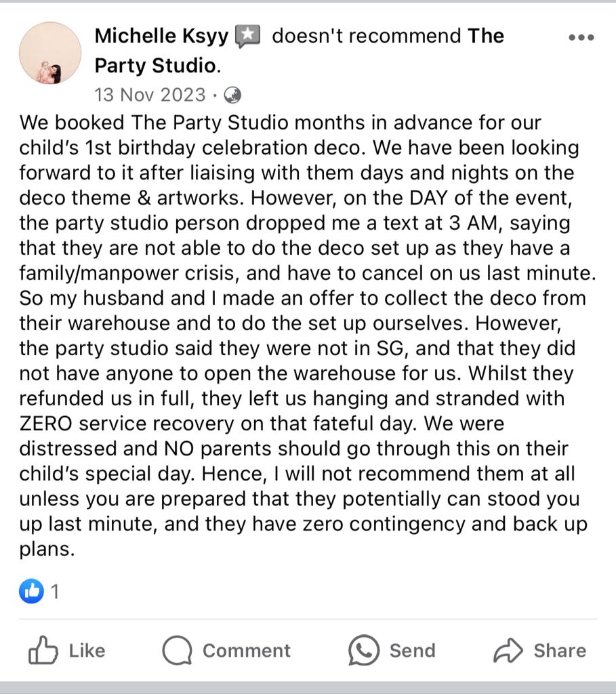Open Michelle Ksyy's profile name link
The height and width of the screenshot is (694, 616).
coord(161,36)
